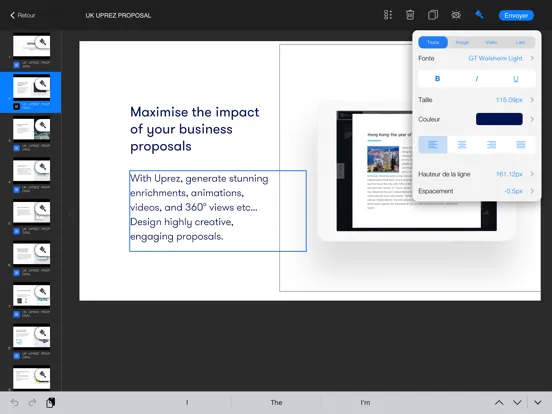The image size is (552, 414).
Task: Tap the brush icon on slide 3 thumbnail
Action: (x=43, y=125)
